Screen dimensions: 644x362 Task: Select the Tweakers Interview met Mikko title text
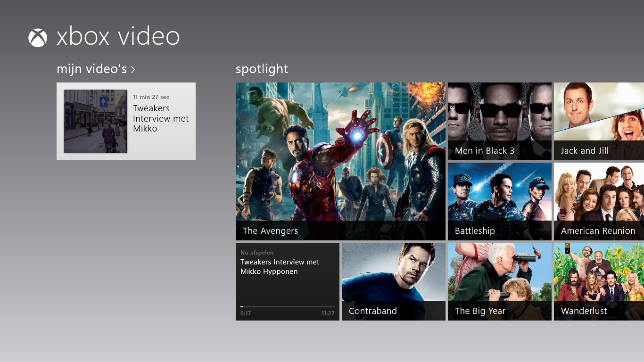(x=161, y=118)
